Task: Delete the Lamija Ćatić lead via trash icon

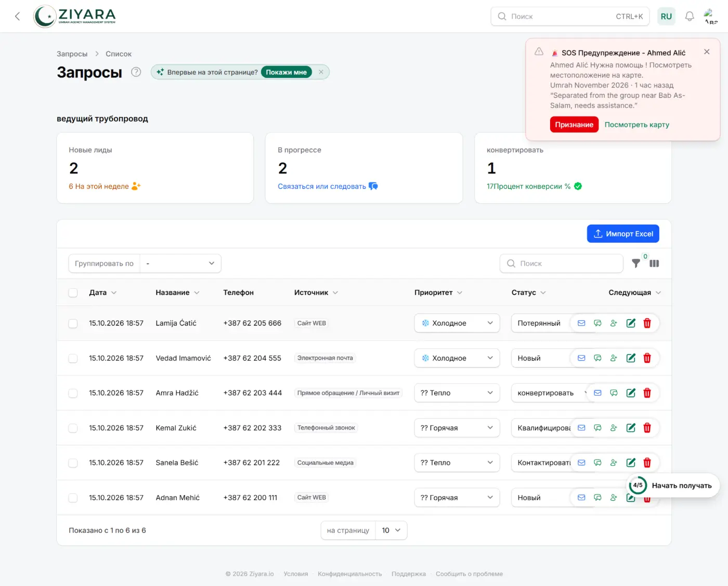Action: point(647,323)
